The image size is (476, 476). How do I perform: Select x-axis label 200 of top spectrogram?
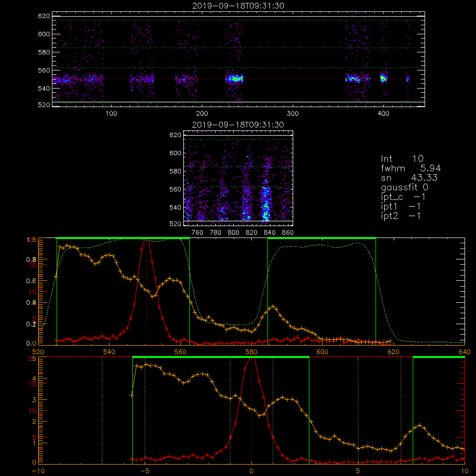coord(202,114)
